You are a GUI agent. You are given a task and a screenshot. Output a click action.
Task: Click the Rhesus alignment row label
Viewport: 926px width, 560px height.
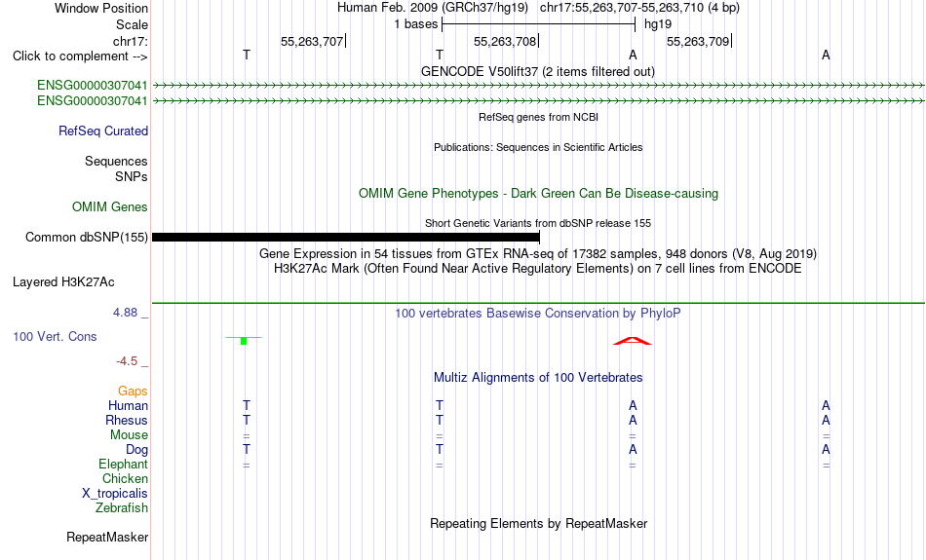pos(127,420)
